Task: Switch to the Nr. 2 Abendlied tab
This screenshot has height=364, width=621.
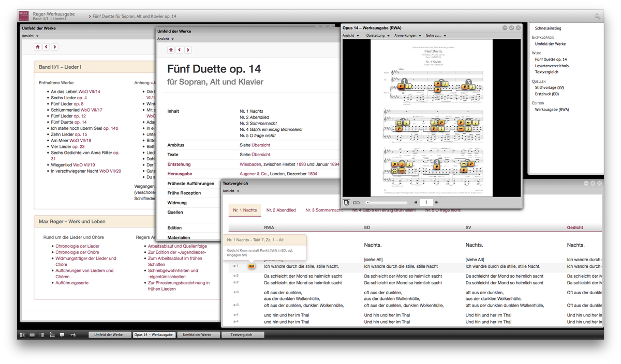Action: coord(281,210)
